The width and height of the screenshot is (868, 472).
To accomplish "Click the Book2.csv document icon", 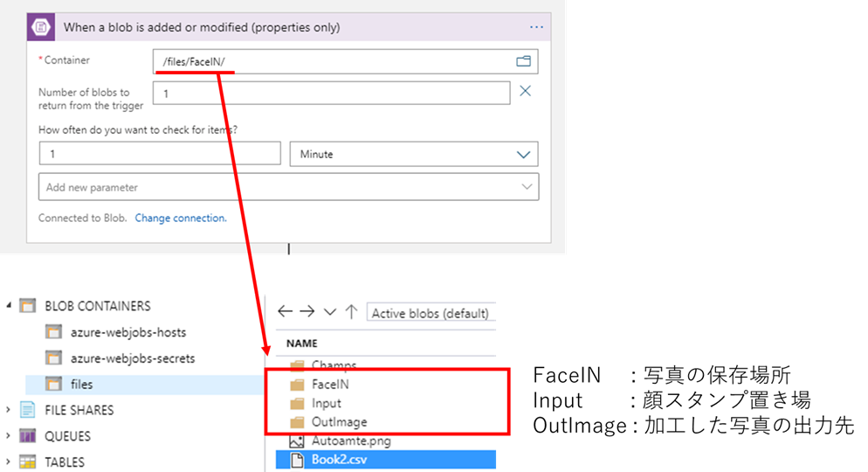I will [297, 460].
